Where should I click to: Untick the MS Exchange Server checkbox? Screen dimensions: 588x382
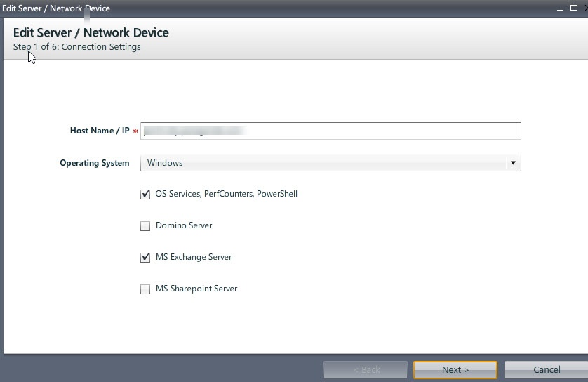pos(145,258)
